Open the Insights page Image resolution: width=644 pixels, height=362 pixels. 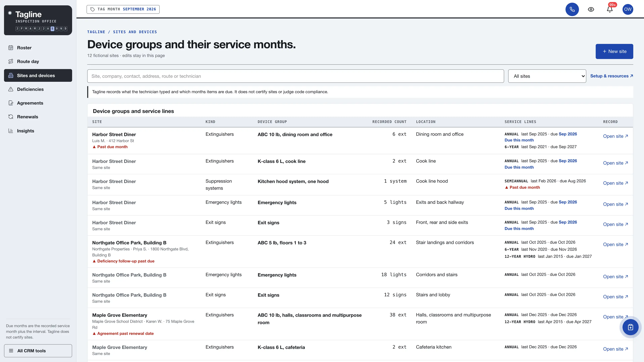38,131
